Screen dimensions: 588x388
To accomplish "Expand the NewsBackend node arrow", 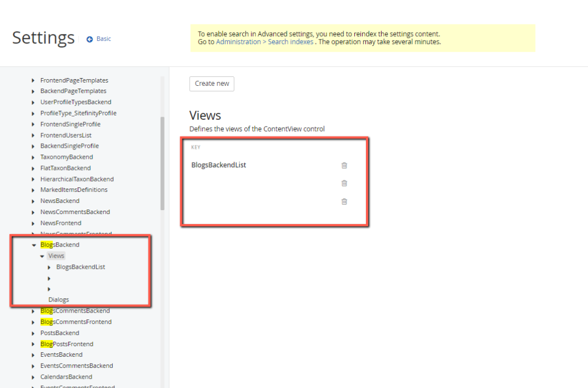I will click(x=33, y=201).
